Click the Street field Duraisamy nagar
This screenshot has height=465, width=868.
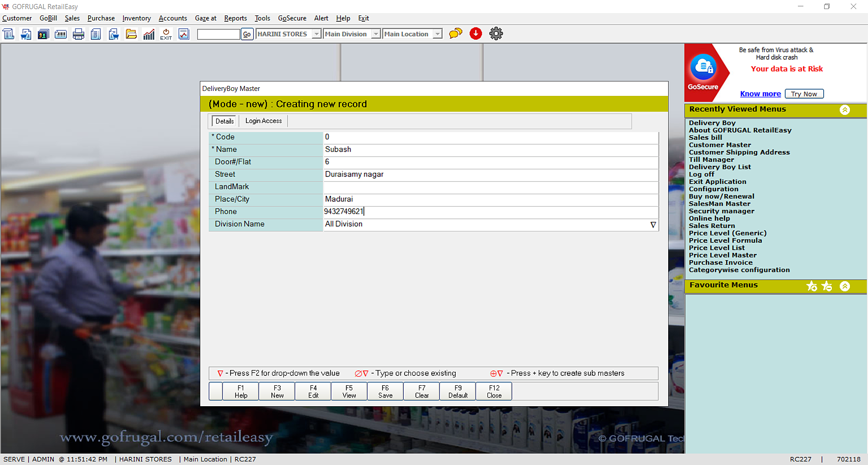pos(491,175)
